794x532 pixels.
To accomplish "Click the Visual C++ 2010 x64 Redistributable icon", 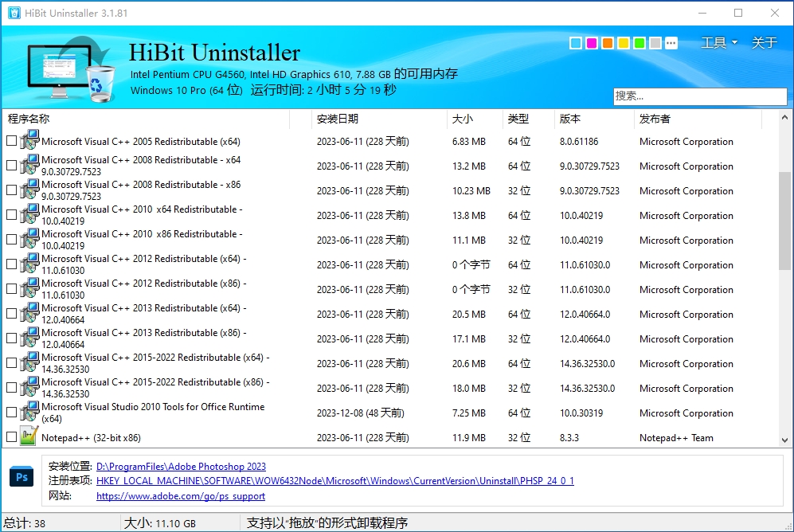I will 29,214.
